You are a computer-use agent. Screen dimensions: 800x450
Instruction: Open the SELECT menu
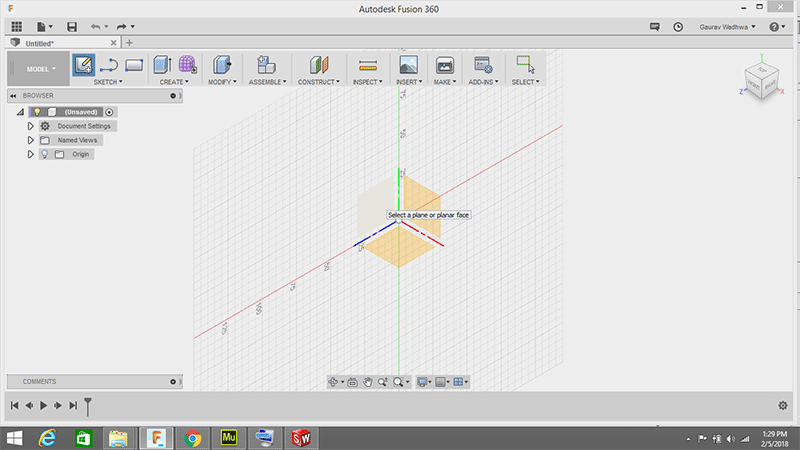(x=526, y=82)
